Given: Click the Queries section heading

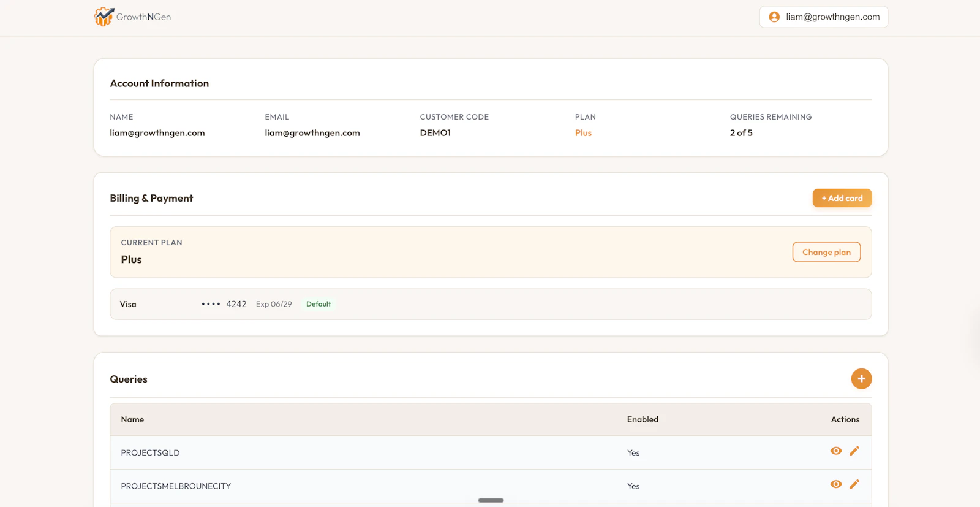Looking at the screenshot, I should [x=129, y=379].
